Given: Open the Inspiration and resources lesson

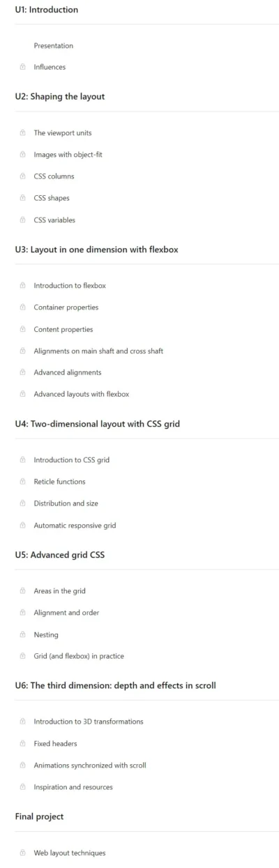Looking at the screenshot, I should tap(73, 787).
